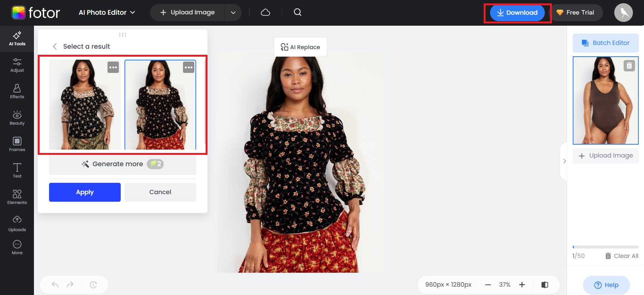Click the results list scrollbar
Viewport: 644px width, 295px height.
coord(205,101)
